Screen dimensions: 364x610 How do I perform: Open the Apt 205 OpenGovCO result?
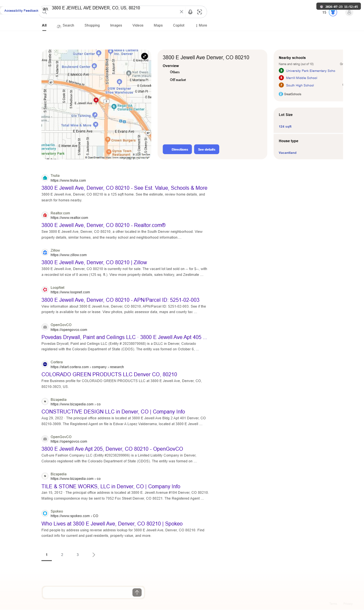(x=112, y=449)
